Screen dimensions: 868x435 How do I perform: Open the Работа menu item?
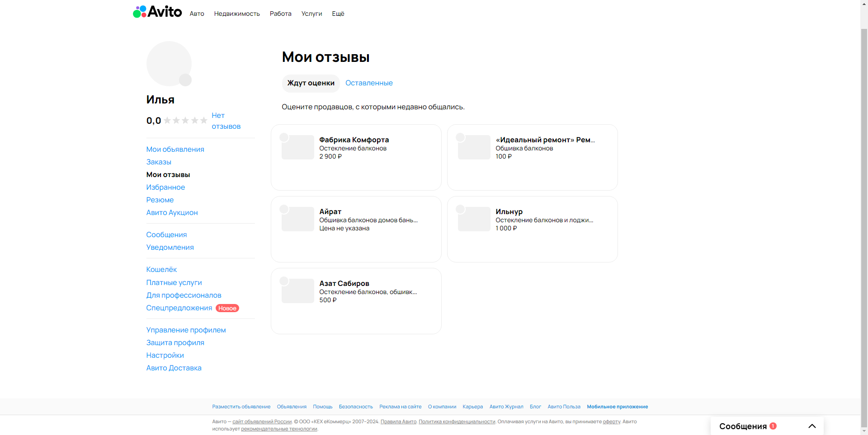point(281,14)
